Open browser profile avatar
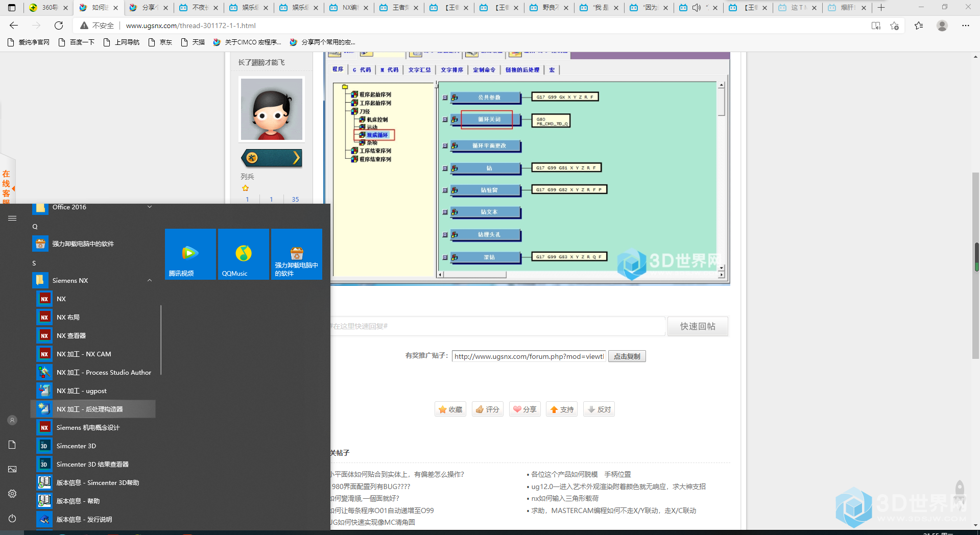 pyautogui.click(x=942, y=26)
